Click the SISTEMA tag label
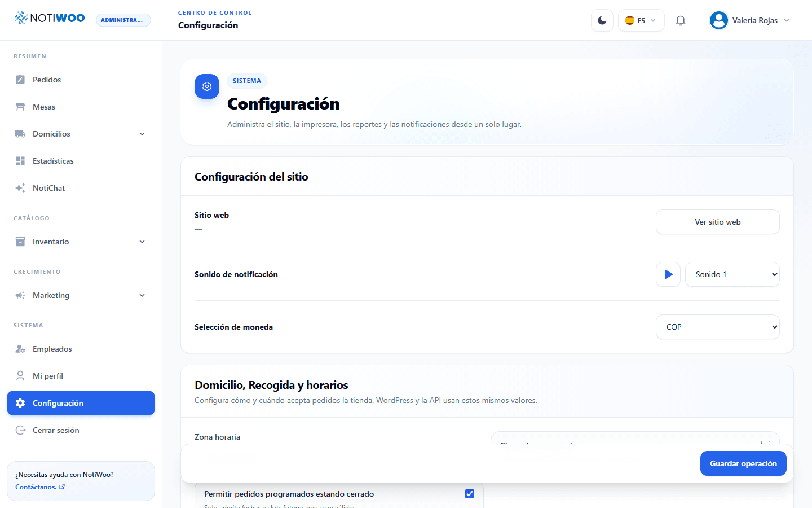This screenshot has height=508, width=812. 247,81
